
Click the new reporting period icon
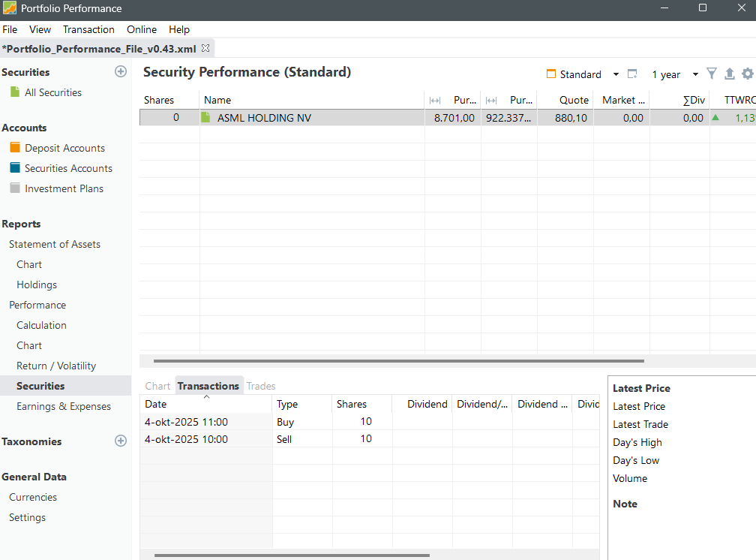coord(632,74)
